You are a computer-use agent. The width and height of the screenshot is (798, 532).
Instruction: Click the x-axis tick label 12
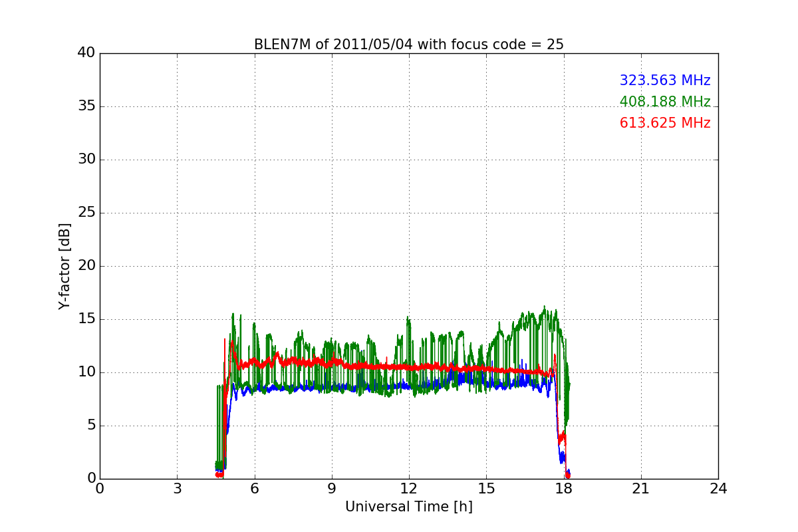click(409, 488)
